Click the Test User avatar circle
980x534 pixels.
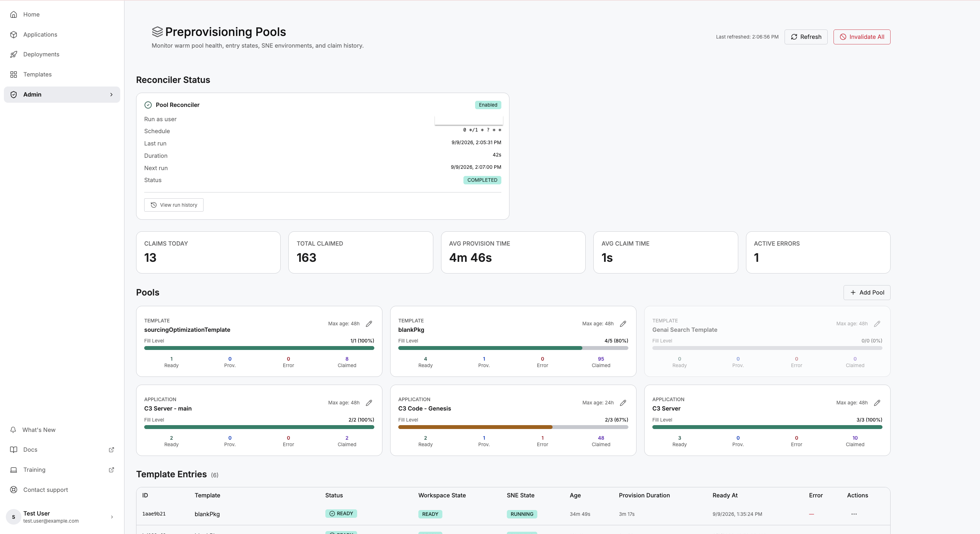(x=14, y=517)
